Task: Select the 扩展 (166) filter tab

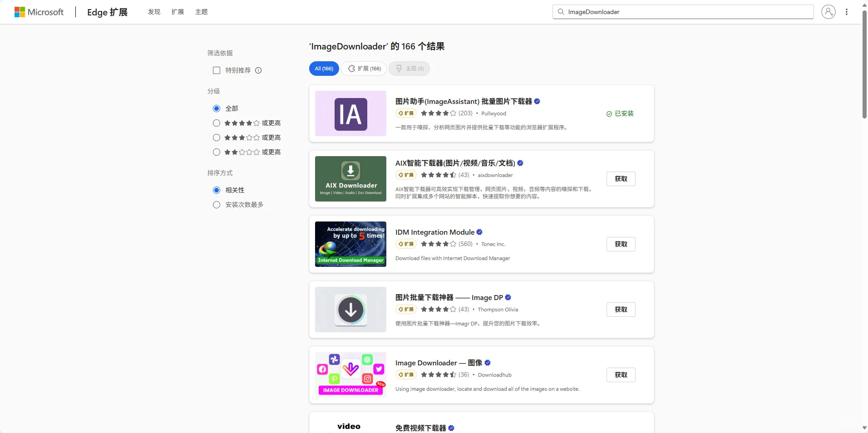Action: click(364, 69)
